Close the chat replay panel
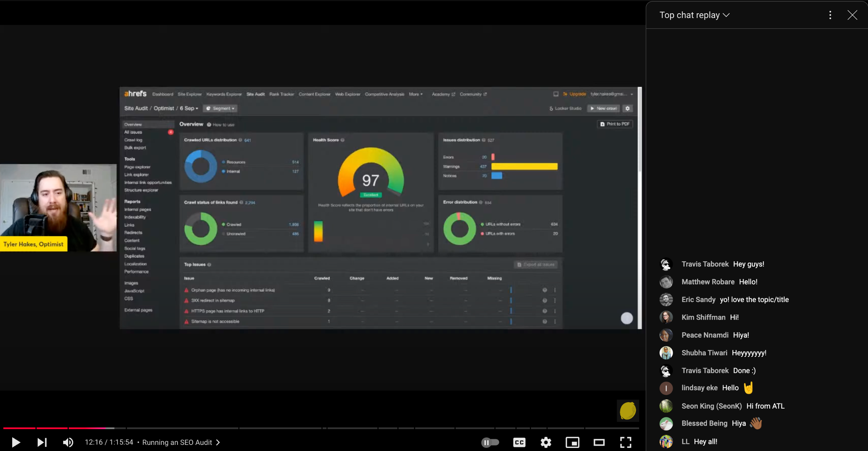The image size is (868, 451). point(852,15)
